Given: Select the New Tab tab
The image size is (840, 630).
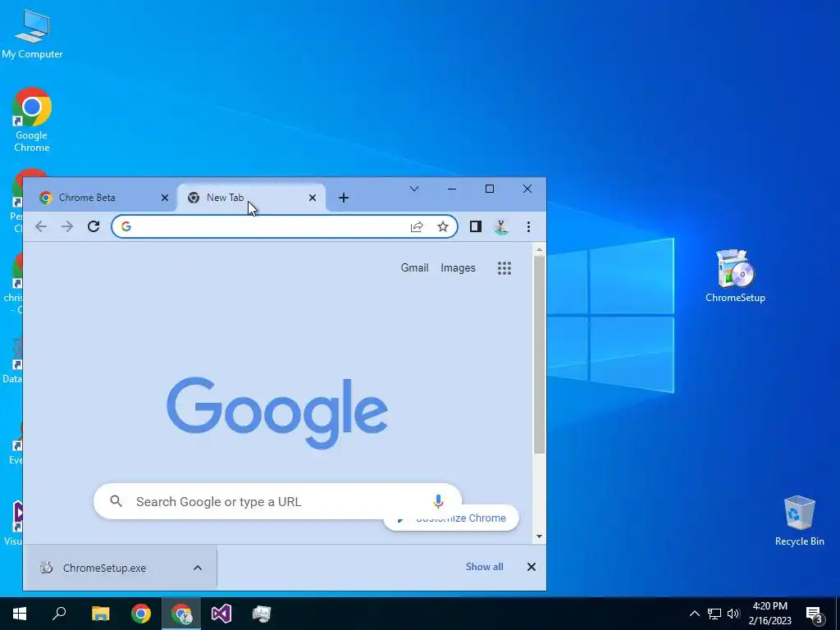Looking at the screenshot, I should 251,198.
